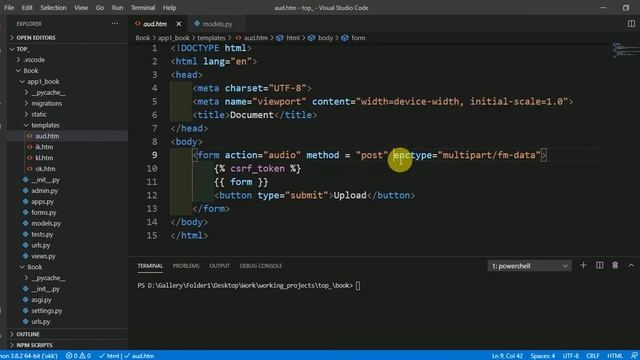The height and width of the screenshot is (360, 640).
Task: Open the Edit menu
Action: coord(27,8)
